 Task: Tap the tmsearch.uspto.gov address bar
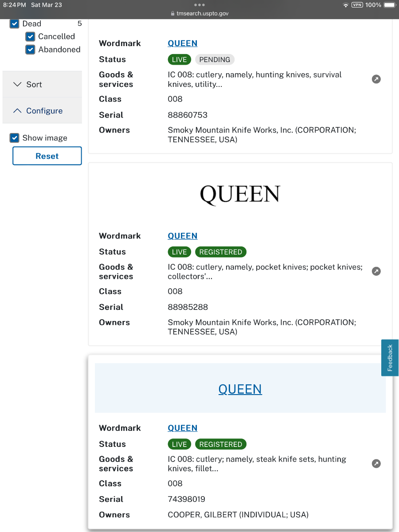[x=199, y=13]
